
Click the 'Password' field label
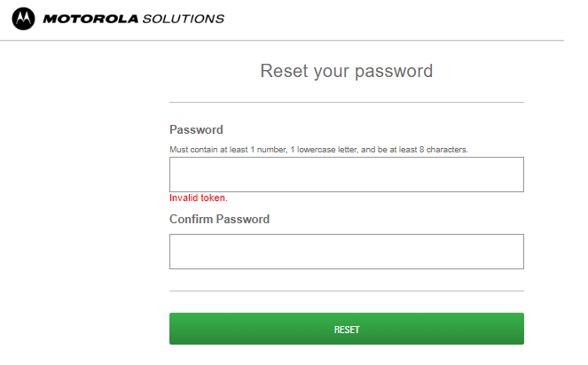pyautogui.click(x=196, y=129)
